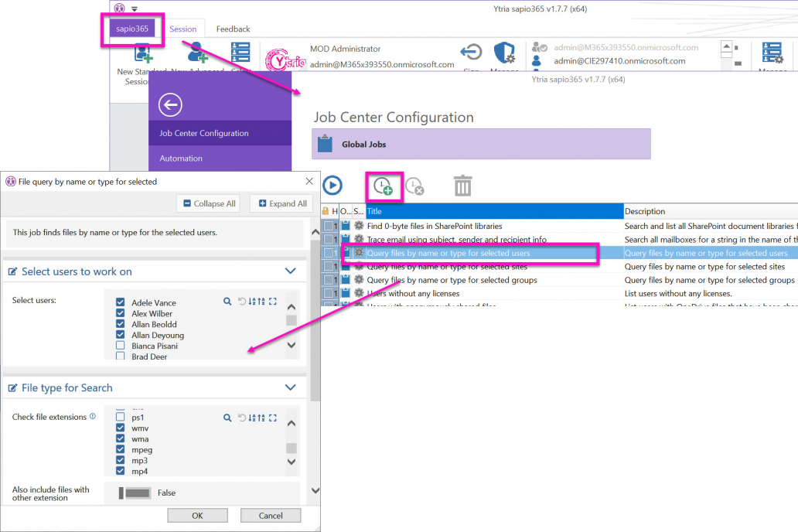This screenshot has height=532, width=798.
Task: Click sort ascending icon in file extensions list
Action: 252,418
